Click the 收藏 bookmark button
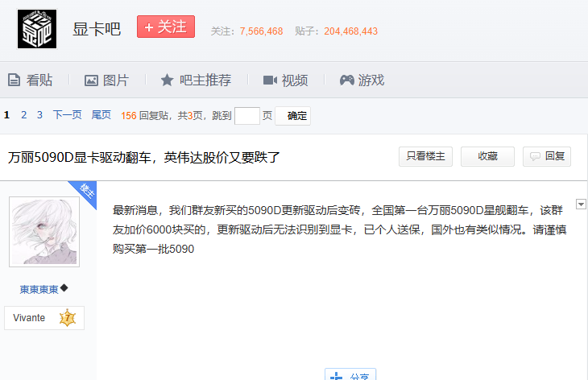The height and width of the screenshot is (380, 588). click(x=487, y=157)
